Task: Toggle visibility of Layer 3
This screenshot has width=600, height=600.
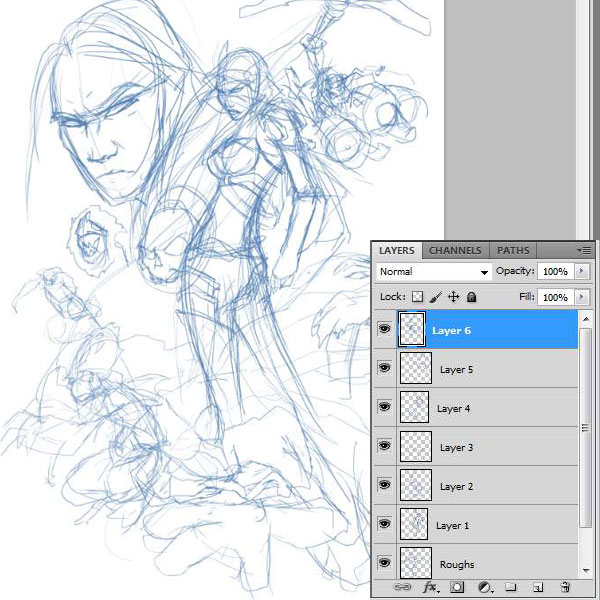Action: [x=384, y=445]
